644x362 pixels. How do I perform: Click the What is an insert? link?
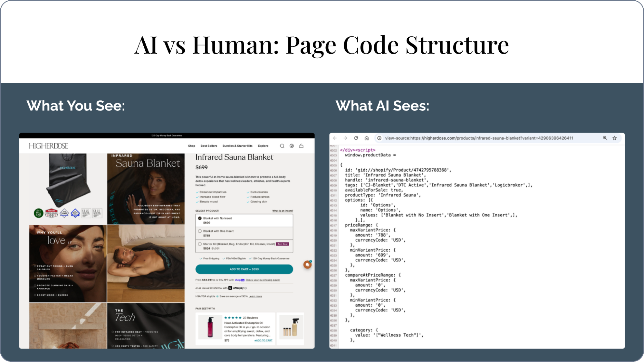point(283,211)
